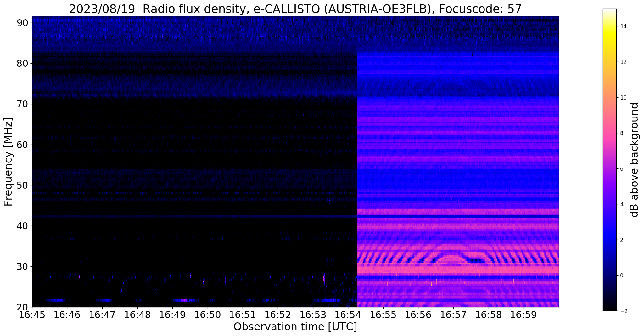Click the 16:59 time tick label
The width and height of the screenshot is (644, 336).
pos(524,314)
